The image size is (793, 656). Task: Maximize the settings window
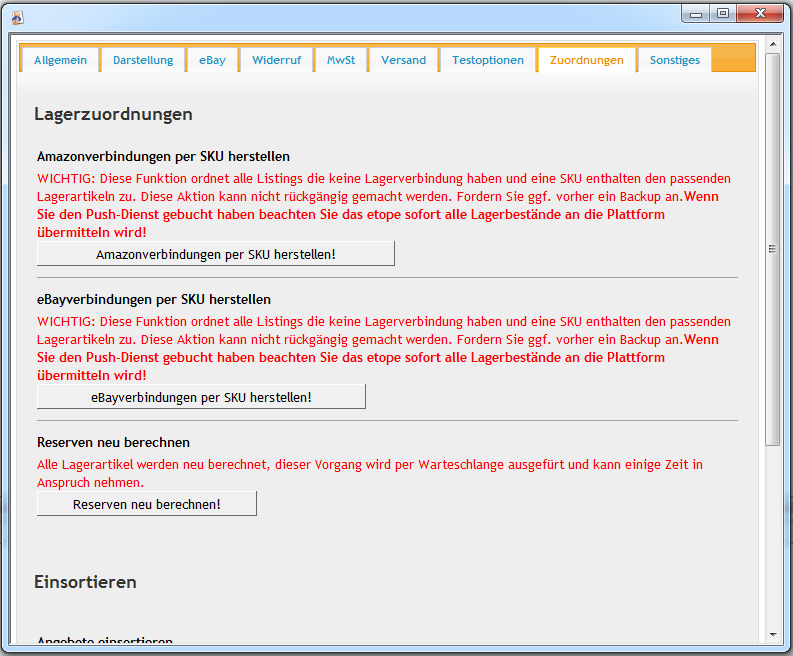coord(723,14)
